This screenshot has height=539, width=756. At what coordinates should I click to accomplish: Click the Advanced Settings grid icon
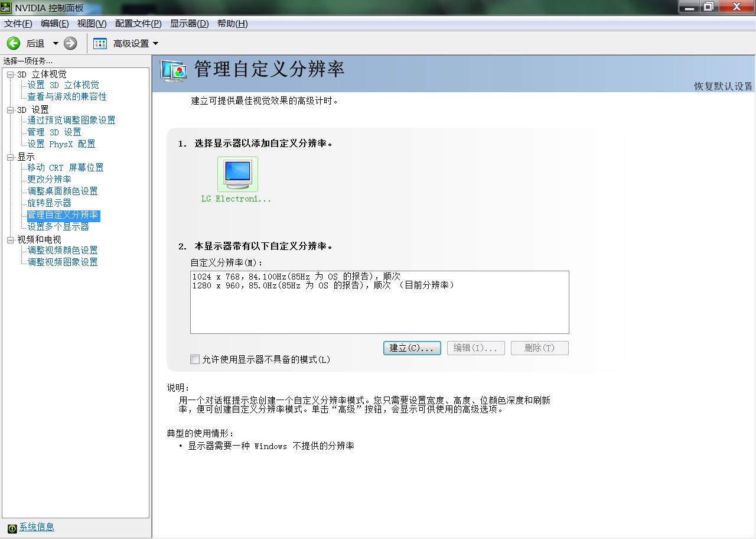[x=100, y=43]
